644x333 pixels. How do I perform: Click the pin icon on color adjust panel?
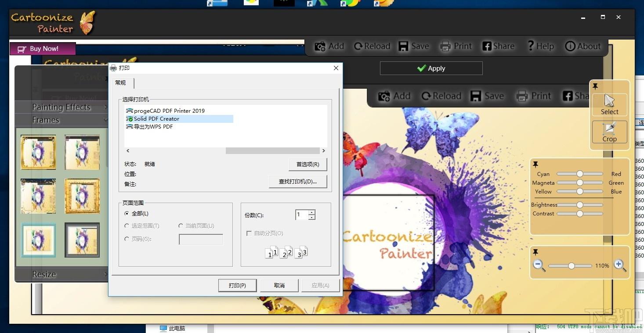coord(535,165)
